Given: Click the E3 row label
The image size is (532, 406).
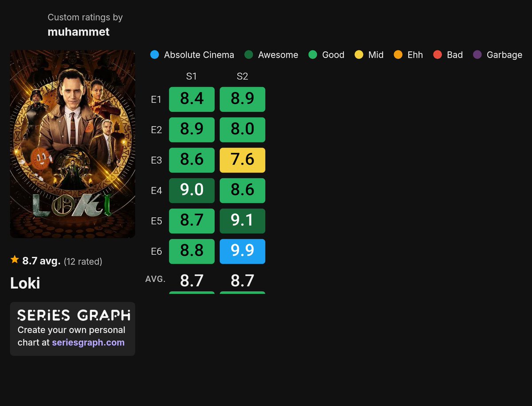Looking at the screenshot, I should click(156, 160).
